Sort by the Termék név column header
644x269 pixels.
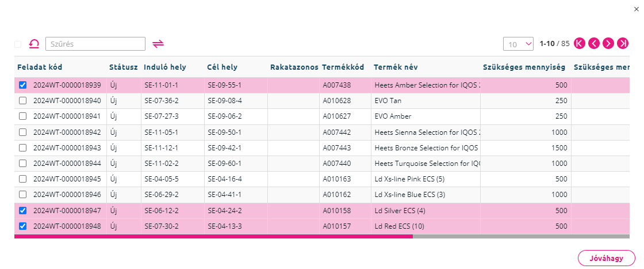pos(396,67)
